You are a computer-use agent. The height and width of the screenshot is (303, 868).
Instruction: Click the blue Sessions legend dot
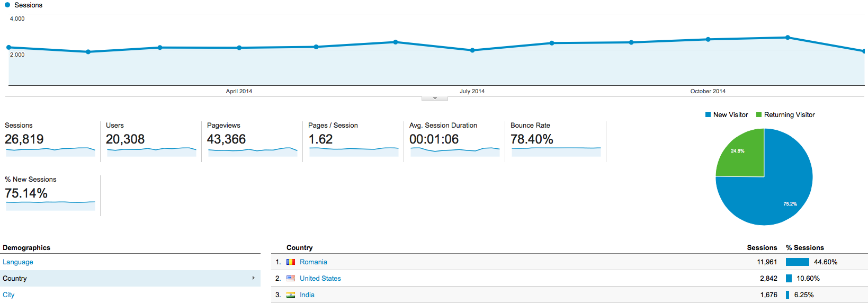(7, 5)
